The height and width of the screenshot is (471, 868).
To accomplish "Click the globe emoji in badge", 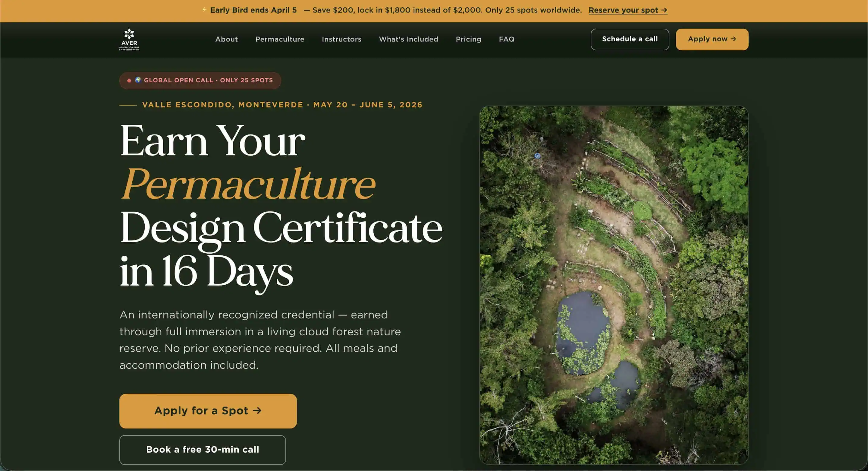I will 138,80.
